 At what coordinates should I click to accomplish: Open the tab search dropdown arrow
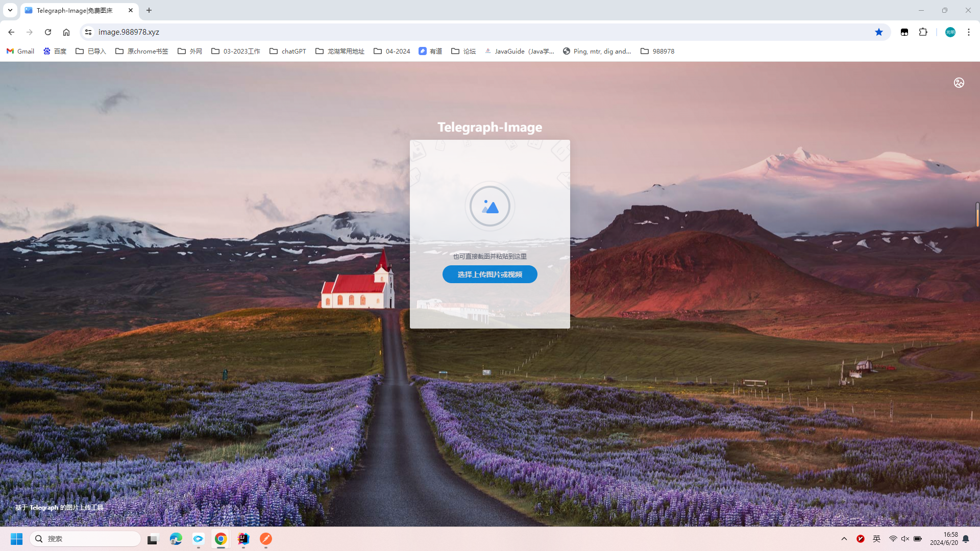(10, 10)
